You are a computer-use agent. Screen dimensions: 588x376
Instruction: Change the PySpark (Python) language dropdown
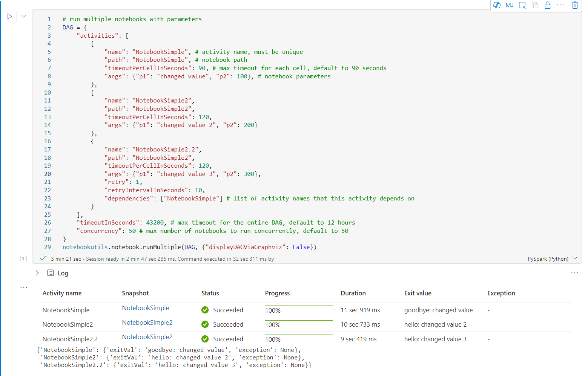click(x=552, y=259)
